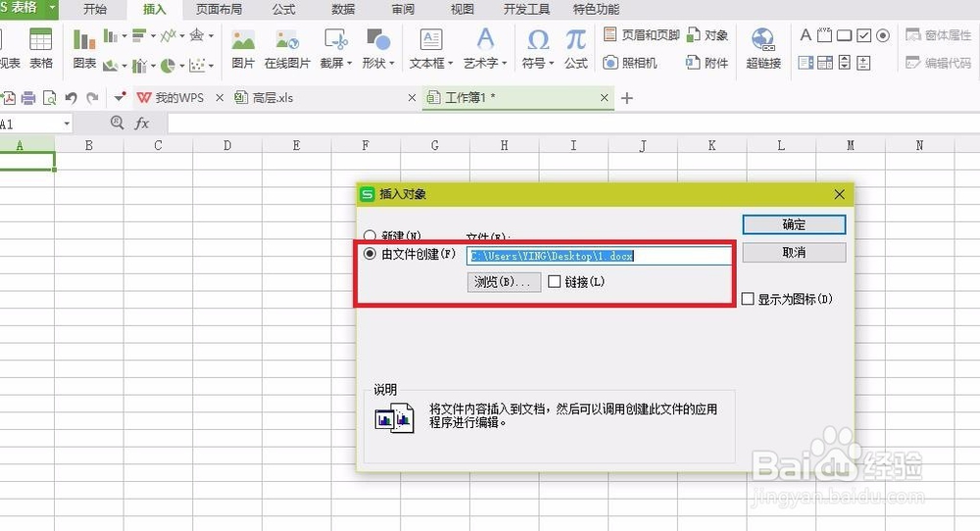
Task: Open print preview from quick access toolbar
Action: 49,98
